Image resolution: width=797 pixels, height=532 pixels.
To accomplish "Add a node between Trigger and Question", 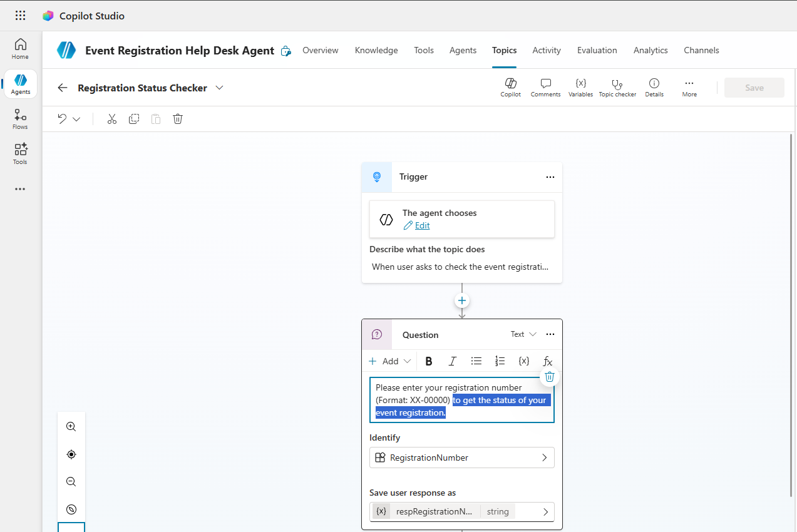I will (462, 301).
